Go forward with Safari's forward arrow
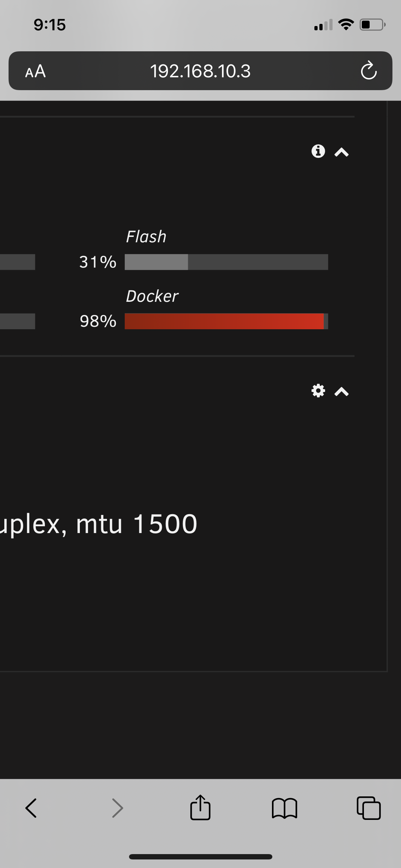The width and height of the screenshot is (401, 868). pyautogui.click(x=118, y=808)
